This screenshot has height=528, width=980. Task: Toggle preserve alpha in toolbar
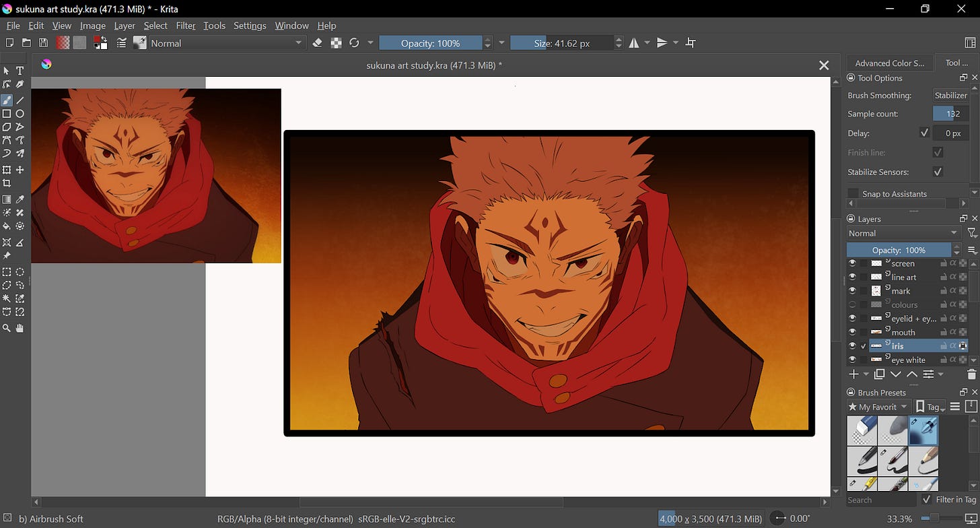point(336,43)
